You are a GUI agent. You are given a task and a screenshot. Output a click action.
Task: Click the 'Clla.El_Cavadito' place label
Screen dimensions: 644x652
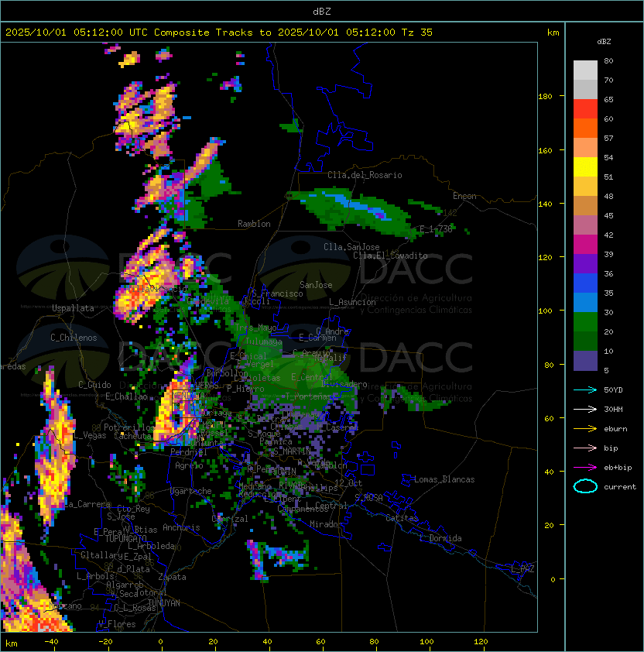390,256
